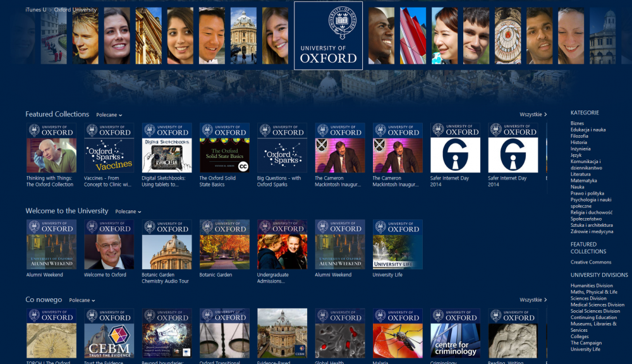Image resolution: width=632 pixels, height=364 pixels.
Task: Open centre for criminology thumbnail
Action: click(455, 334)
